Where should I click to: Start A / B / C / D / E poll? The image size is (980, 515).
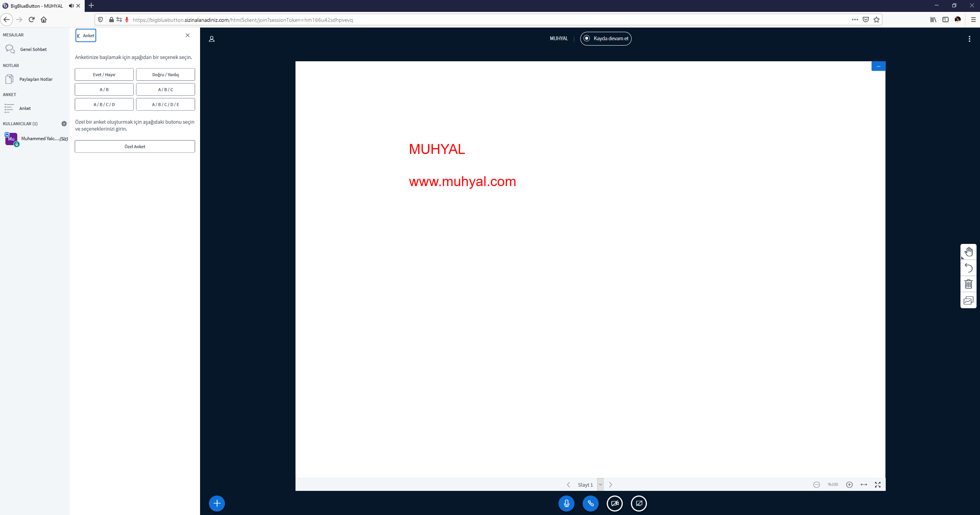coord(166,105)
